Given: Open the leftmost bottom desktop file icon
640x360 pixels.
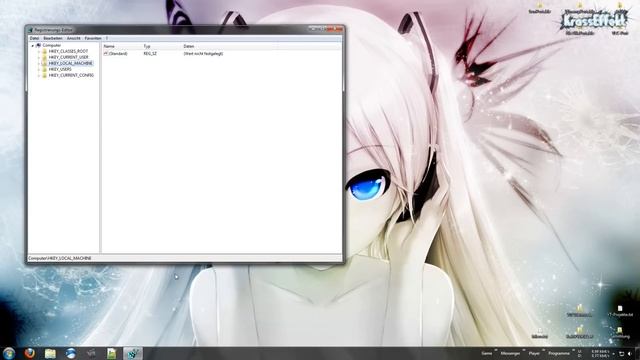Looking at the screenshot, I should (540, 332).
